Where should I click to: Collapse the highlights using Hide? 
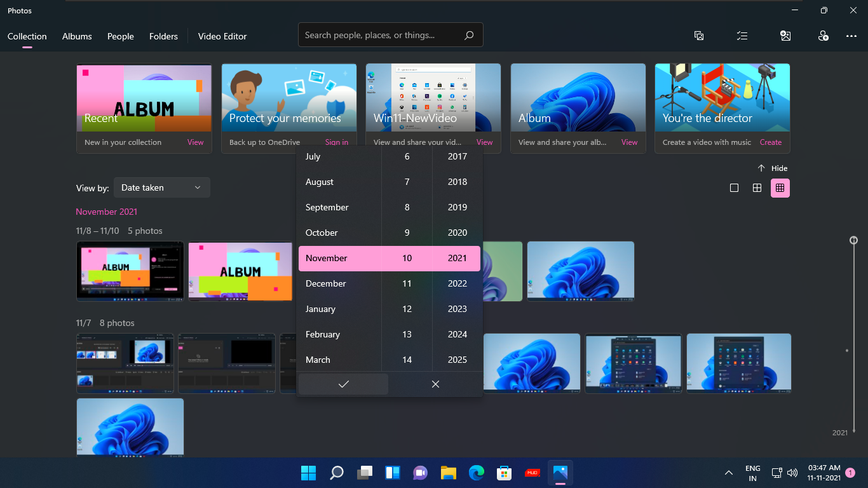(772, 168)
